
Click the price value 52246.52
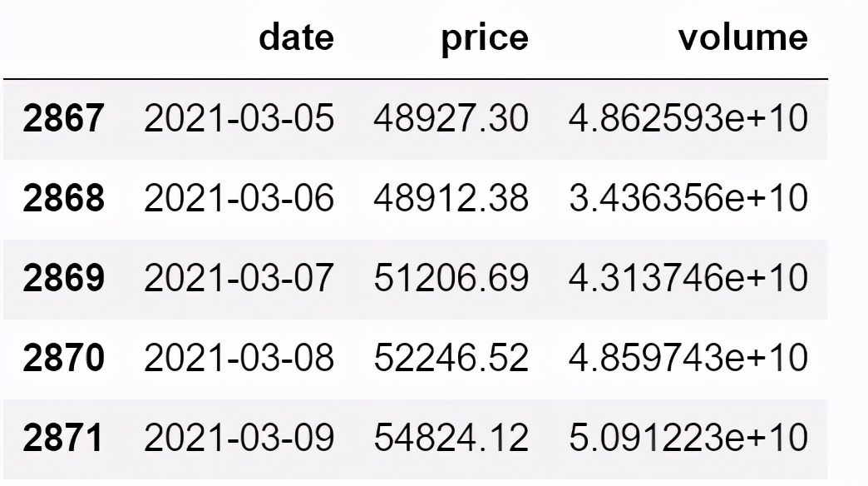pos(451,358)
